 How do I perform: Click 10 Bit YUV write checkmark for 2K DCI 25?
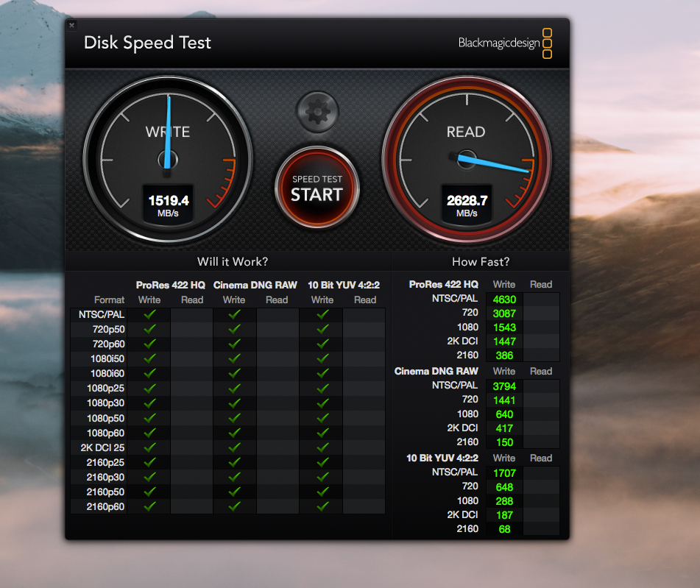coord(323,447)
